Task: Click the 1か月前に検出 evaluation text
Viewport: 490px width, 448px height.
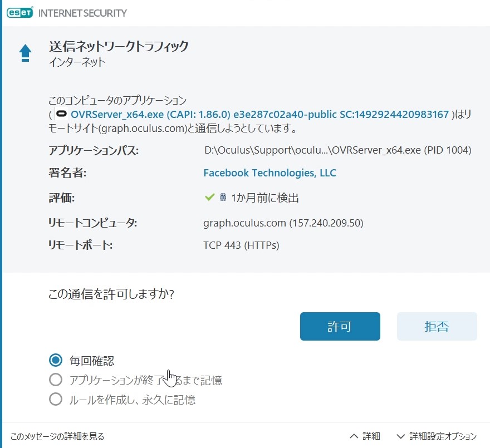Action: (x=265, y=198)
